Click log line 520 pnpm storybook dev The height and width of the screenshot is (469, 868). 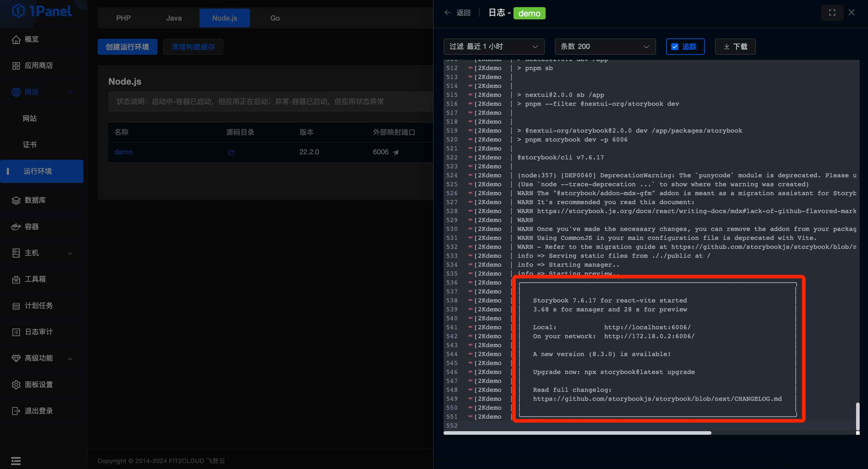572,140
